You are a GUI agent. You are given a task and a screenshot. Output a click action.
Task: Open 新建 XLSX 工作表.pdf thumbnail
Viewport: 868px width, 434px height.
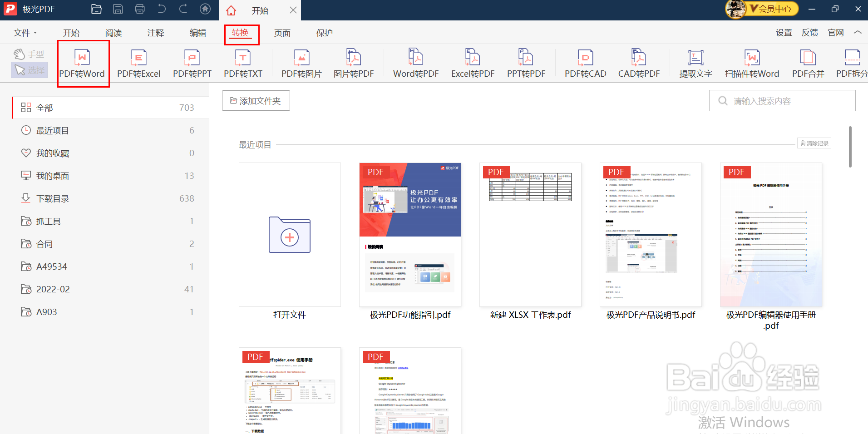pos(530,235)
